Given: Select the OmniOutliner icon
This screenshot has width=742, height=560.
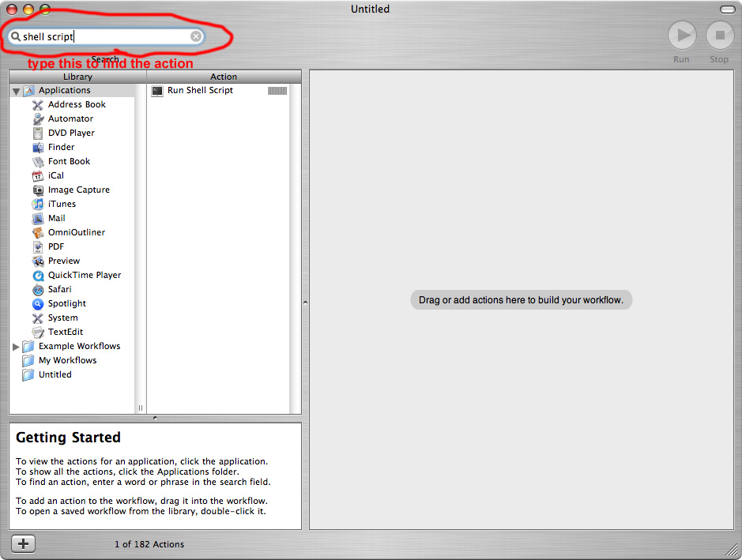Looking at the screenshot, I should 38,232.
